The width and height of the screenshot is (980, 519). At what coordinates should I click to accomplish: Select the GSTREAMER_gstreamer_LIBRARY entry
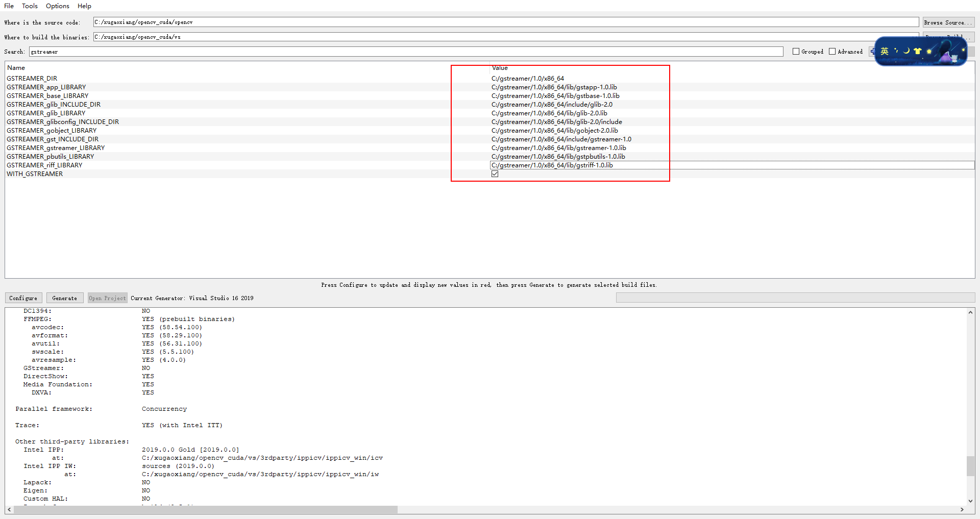[56, 148]
